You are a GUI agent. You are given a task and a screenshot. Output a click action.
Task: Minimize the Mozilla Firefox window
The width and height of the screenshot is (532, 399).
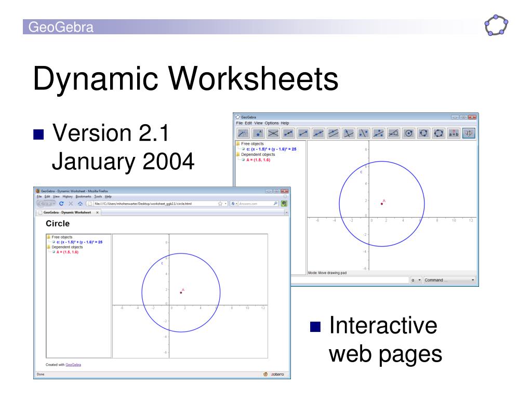(269, 191)
